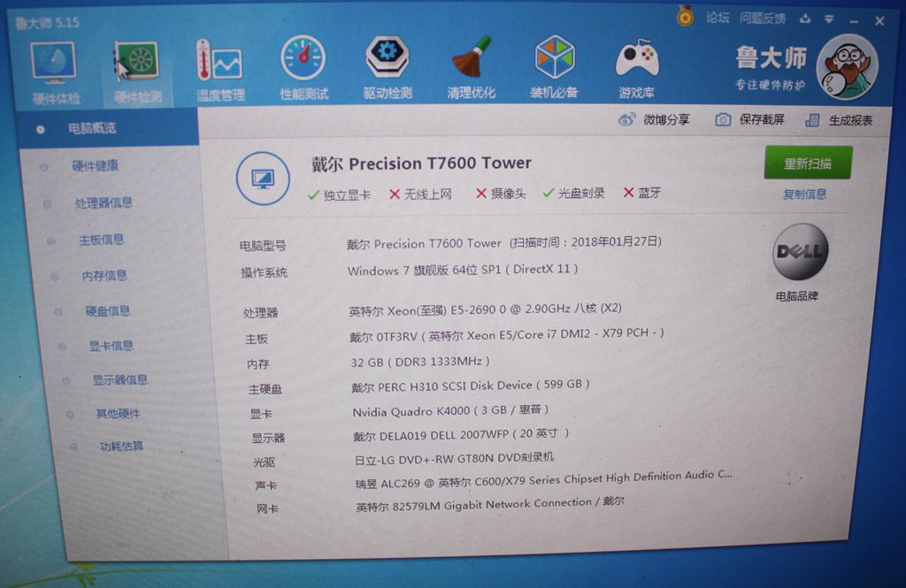
Task: Click the 32 GB DDR3 memory value
Action: [420, 362]
